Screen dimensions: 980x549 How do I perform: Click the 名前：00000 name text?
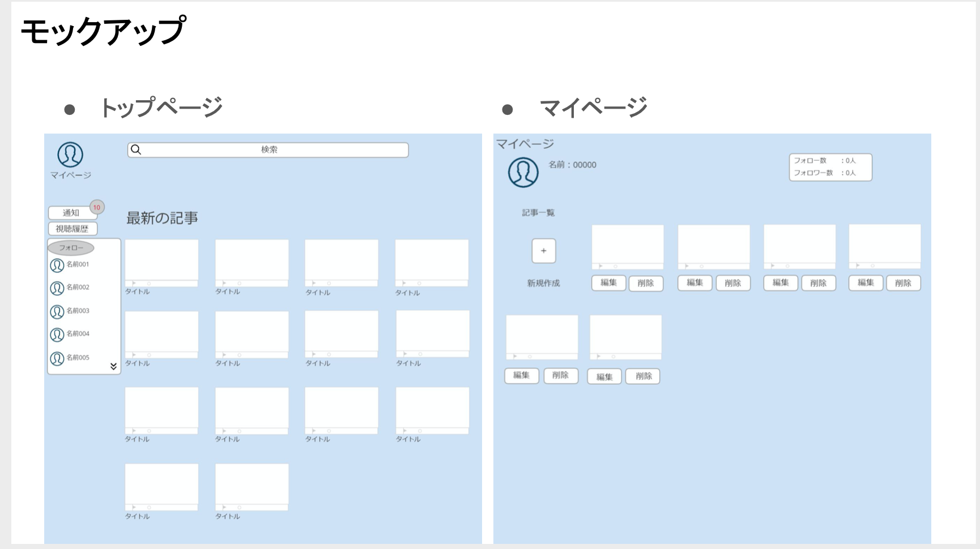(x=572, y=165)
